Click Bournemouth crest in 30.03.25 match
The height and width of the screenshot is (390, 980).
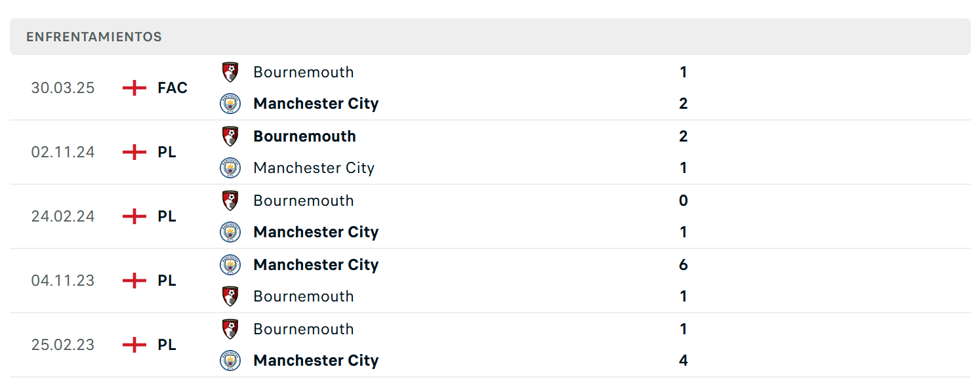pos(230,72)
